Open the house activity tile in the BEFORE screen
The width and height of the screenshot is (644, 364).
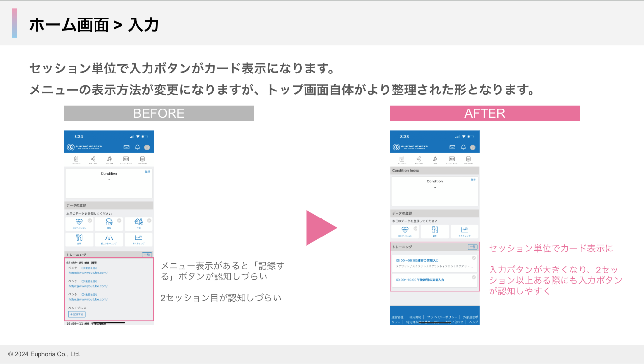tap(139, 224)
